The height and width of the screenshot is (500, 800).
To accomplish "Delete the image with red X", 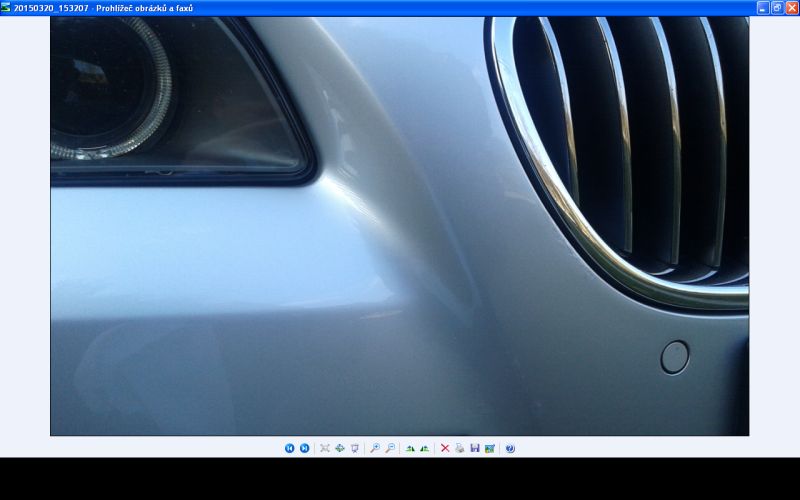I will click(x=445, y=448).
